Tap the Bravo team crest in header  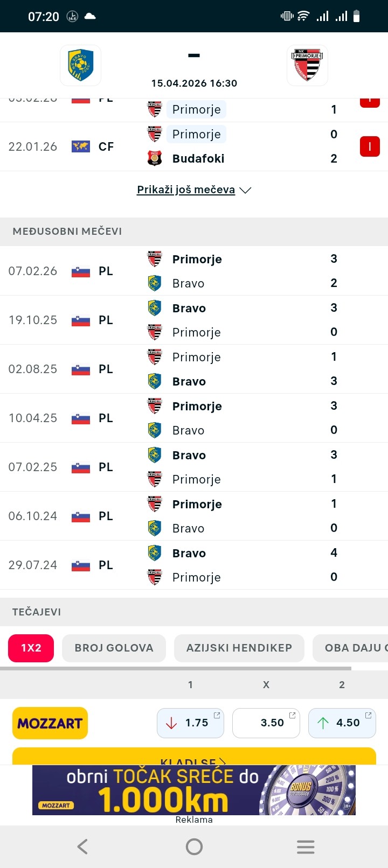81,65
